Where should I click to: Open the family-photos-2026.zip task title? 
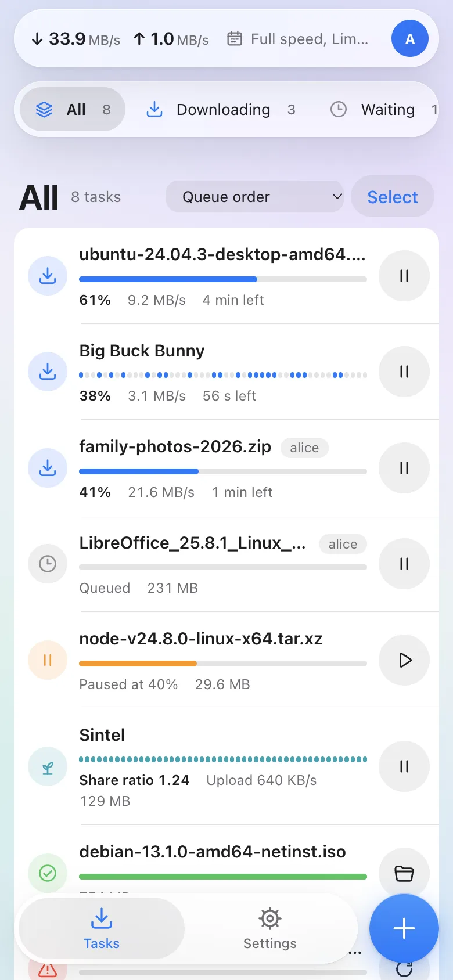pyautogui.click(x=175, y=446)
